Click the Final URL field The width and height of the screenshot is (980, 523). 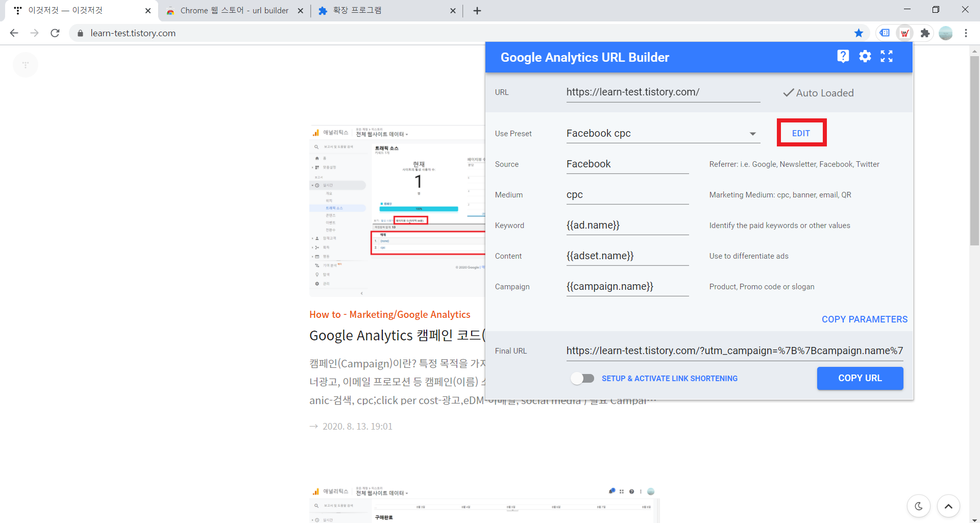734,351
